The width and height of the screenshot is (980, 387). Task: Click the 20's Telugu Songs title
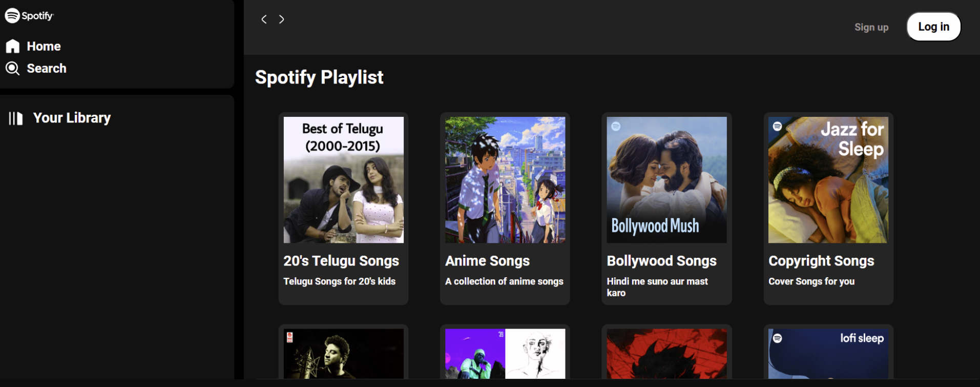[x=341, y=261]
